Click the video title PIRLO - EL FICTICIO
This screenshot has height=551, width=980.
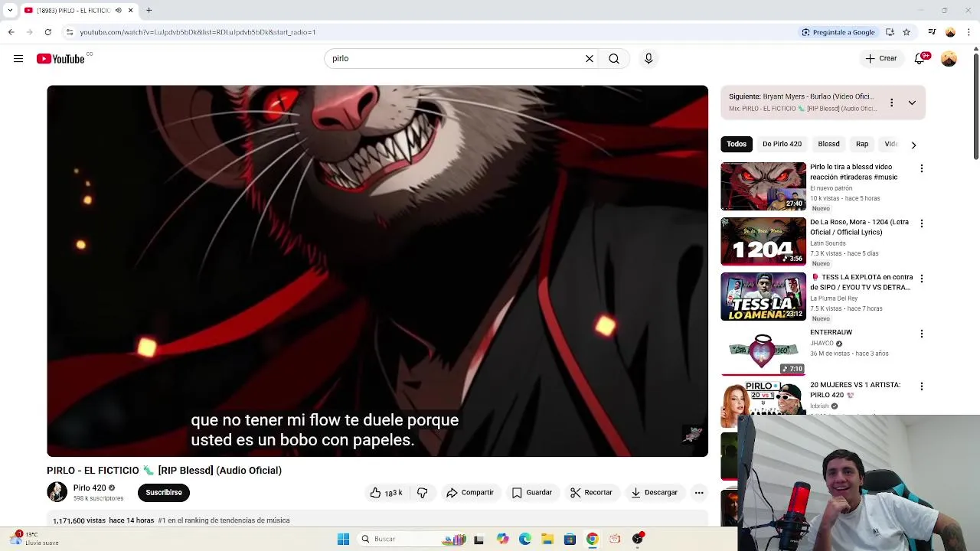point(164,471)
